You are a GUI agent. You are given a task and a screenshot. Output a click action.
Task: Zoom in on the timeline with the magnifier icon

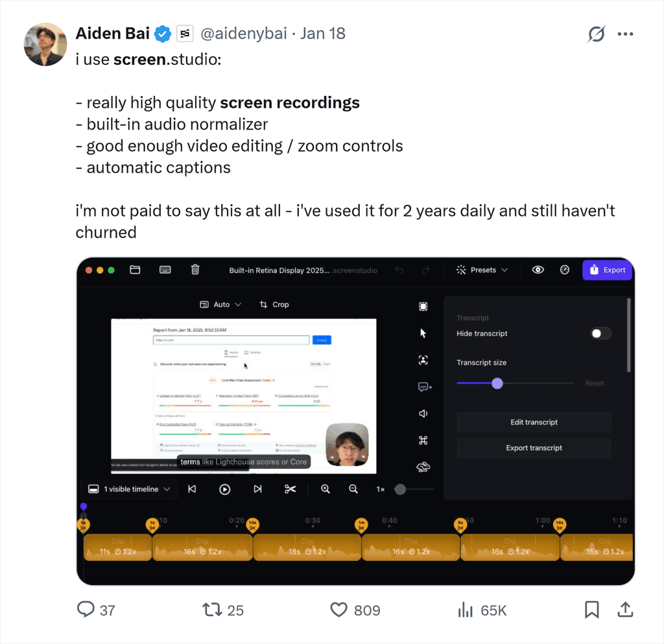325,489
